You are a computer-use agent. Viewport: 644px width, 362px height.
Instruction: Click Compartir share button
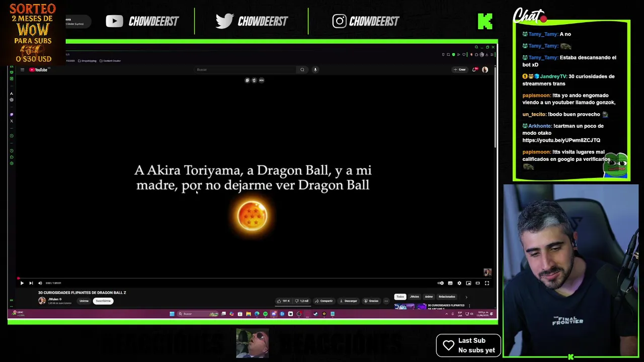tap(324, 301)
